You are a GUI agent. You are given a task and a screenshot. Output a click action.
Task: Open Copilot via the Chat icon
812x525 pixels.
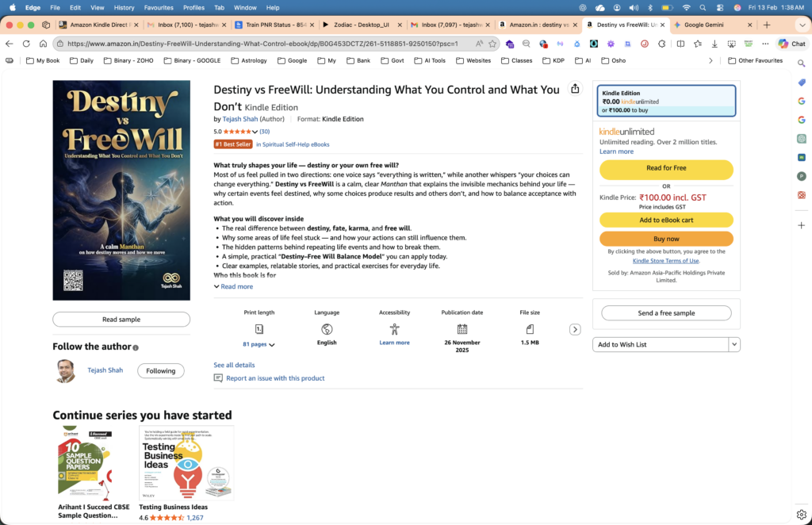pyautogui.click(x=791, y=44)
